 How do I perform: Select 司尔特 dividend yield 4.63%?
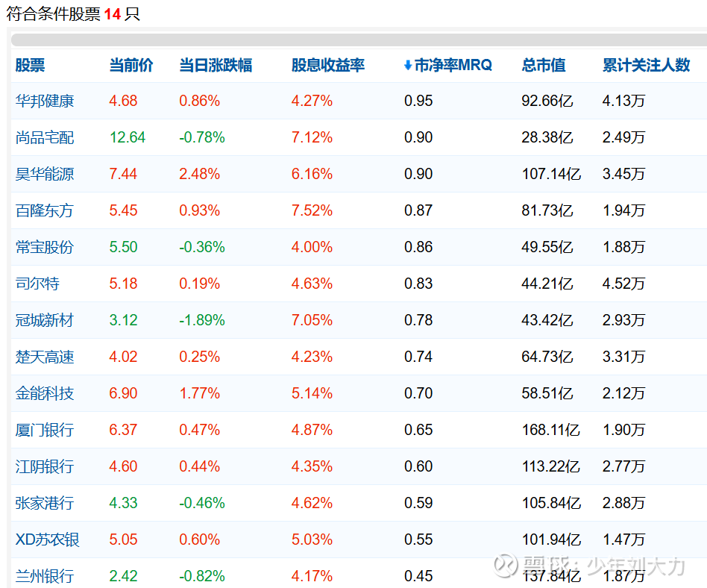(312, 284)
